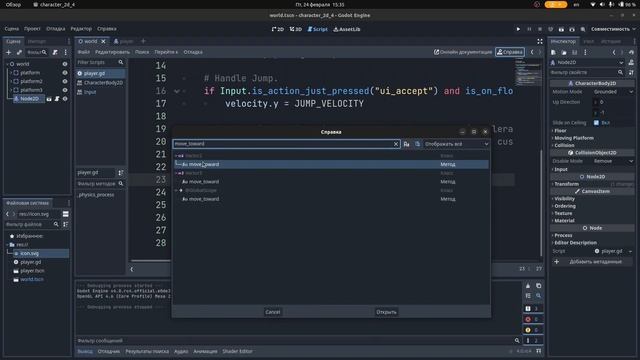Click vertical scrollbar of code editor

[541, 204]
